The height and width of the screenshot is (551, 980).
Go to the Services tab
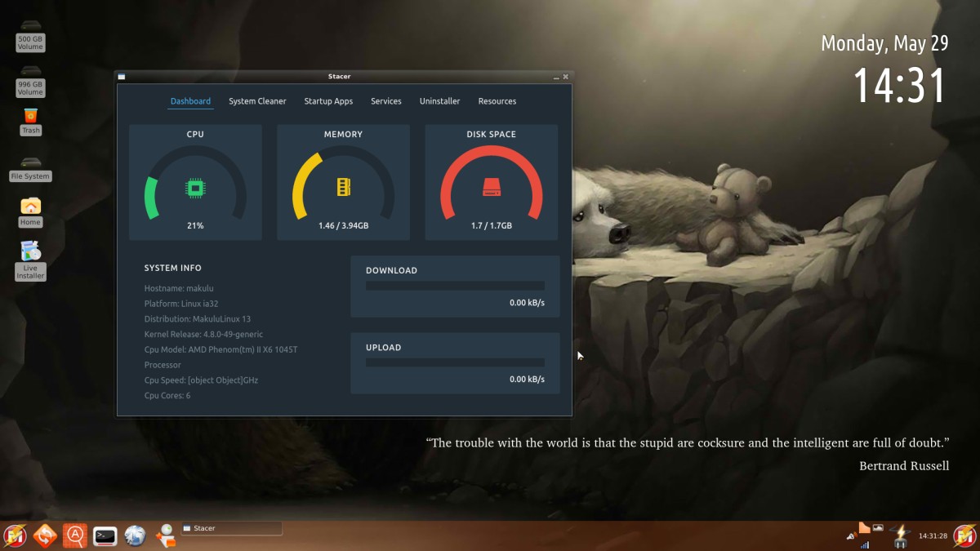pyautogui.click(x=385, y=101)
